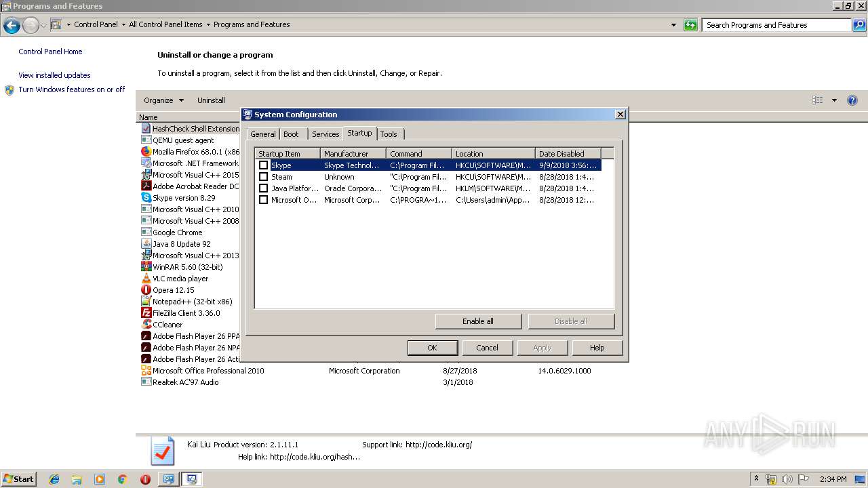The width and height of the screenshot is (868, 488).
Task: Launch Chrome from the taskbar
Action: (122, 479)
